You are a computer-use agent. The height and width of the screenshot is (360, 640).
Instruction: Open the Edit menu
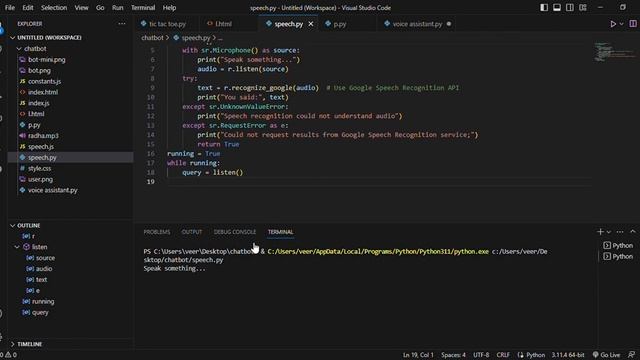(x=28, y=8)
